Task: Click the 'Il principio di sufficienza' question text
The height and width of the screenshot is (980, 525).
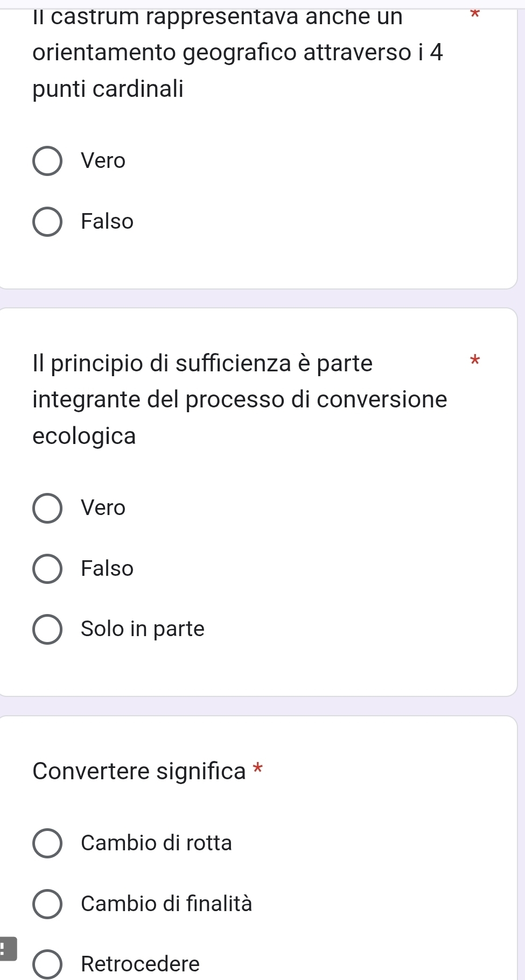Action: [x=239, y=399]
